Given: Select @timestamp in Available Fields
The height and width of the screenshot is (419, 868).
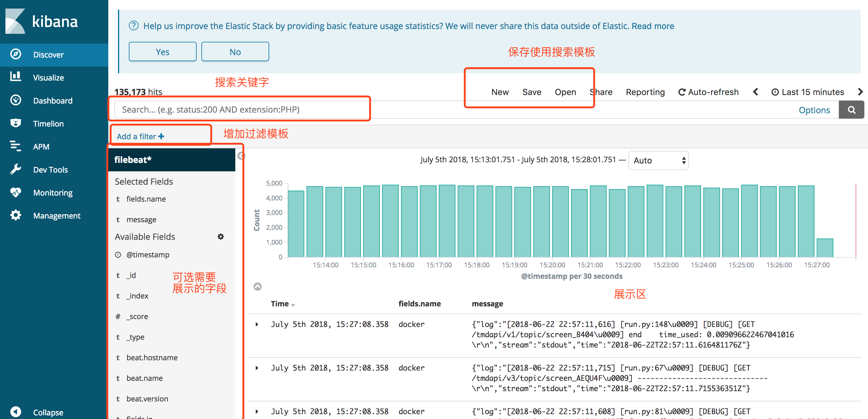Looking at the screenshot, I should (148, 255).
